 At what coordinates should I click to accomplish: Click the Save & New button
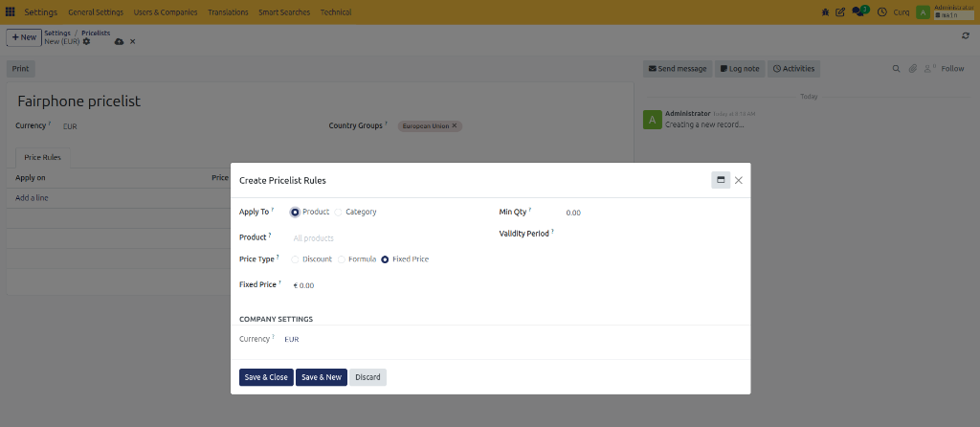[322, 377]
